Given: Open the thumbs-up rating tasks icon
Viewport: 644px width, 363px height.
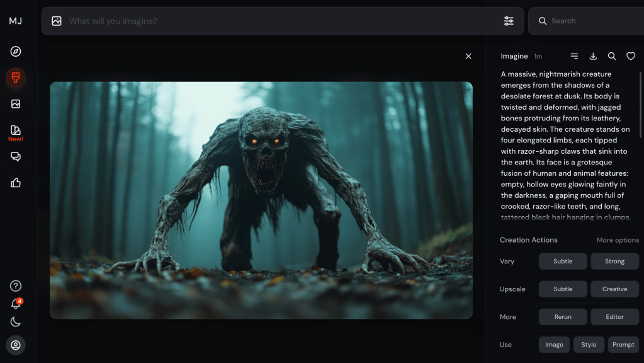Looking at the screenshot, I should click(16, 183).
